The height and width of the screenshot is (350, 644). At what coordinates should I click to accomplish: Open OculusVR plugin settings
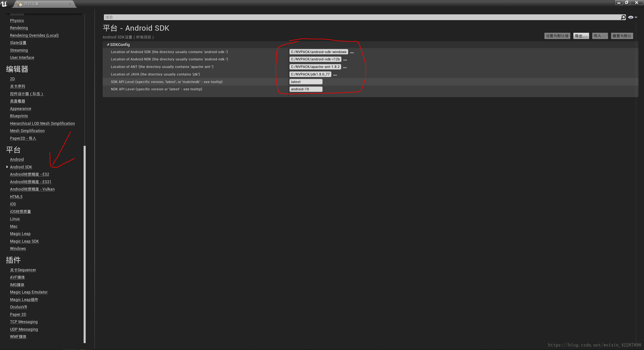click(19, 307)
